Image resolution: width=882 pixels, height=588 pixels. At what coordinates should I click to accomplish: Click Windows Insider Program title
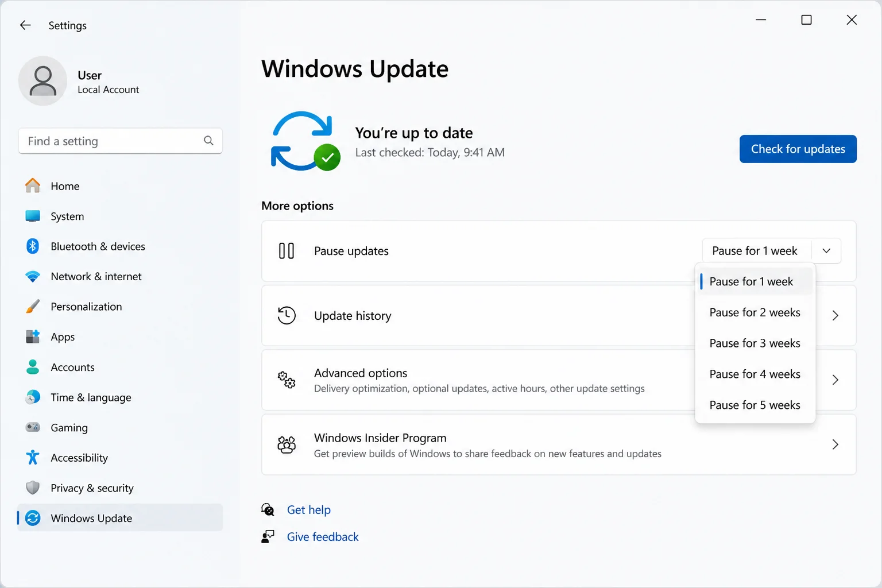[x=380, y=438]
